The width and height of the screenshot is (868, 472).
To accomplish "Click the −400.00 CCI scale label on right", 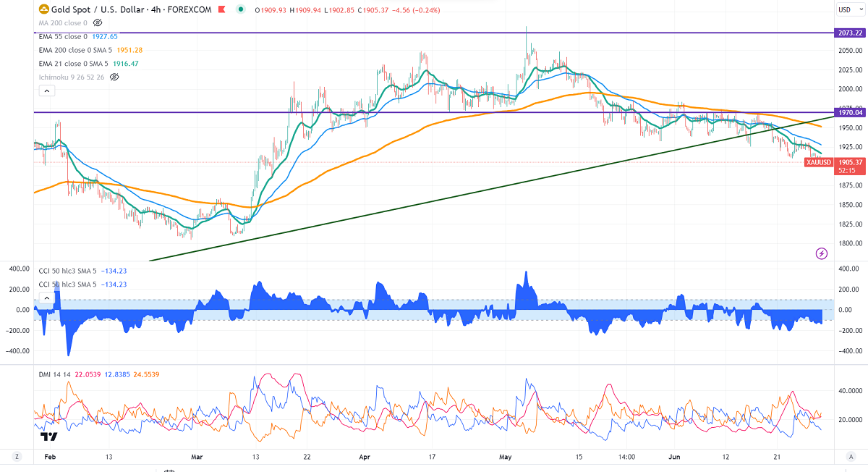I will click(850, 351).
